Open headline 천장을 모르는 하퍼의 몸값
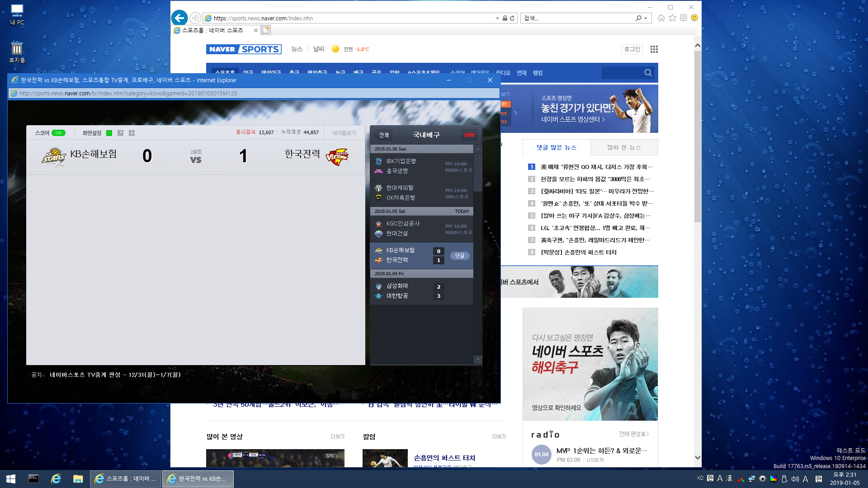868x488 pixels. click(x=595, y=179)
